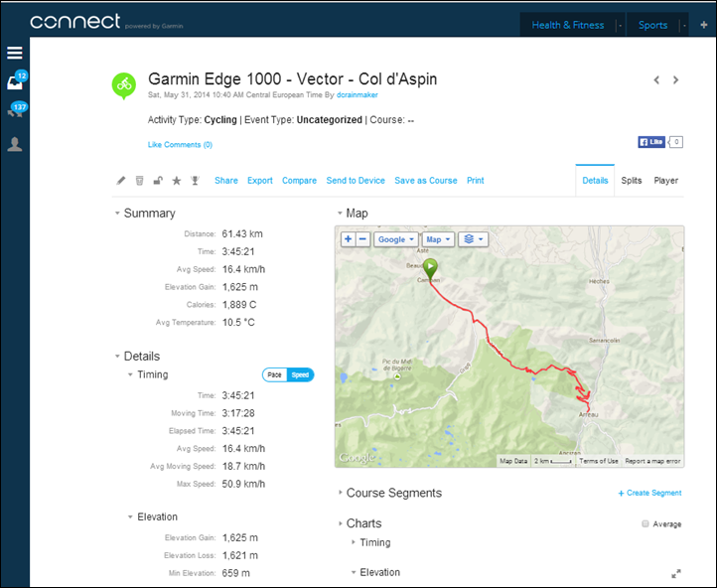Click the green cycling activity icon
Screen dimensions: 717x588
[124, 85]
